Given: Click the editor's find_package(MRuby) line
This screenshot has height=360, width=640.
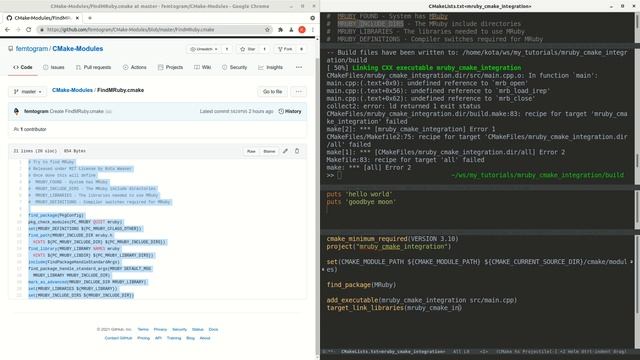Looking at the screenshot, I should point(361,285).
